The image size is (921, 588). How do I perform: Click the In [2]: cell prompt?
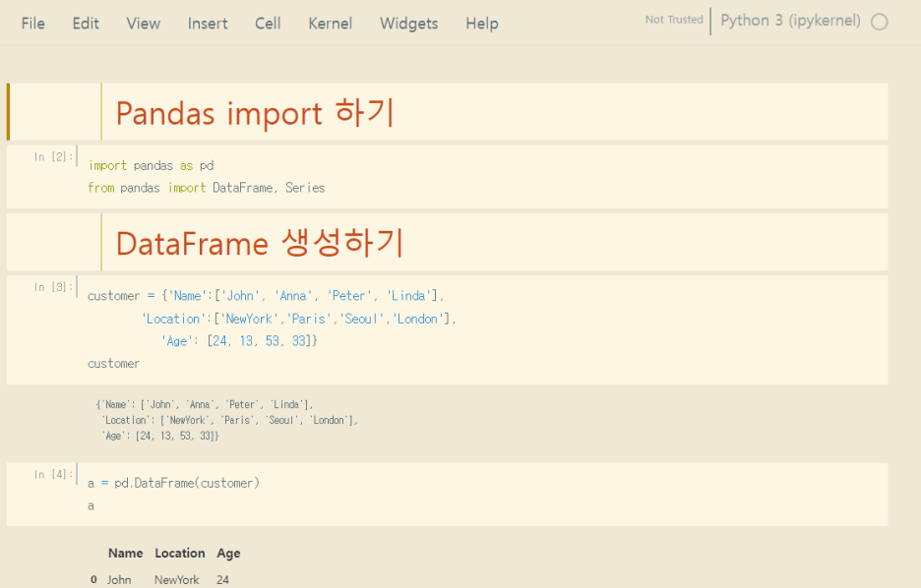(x=53, y=156)
